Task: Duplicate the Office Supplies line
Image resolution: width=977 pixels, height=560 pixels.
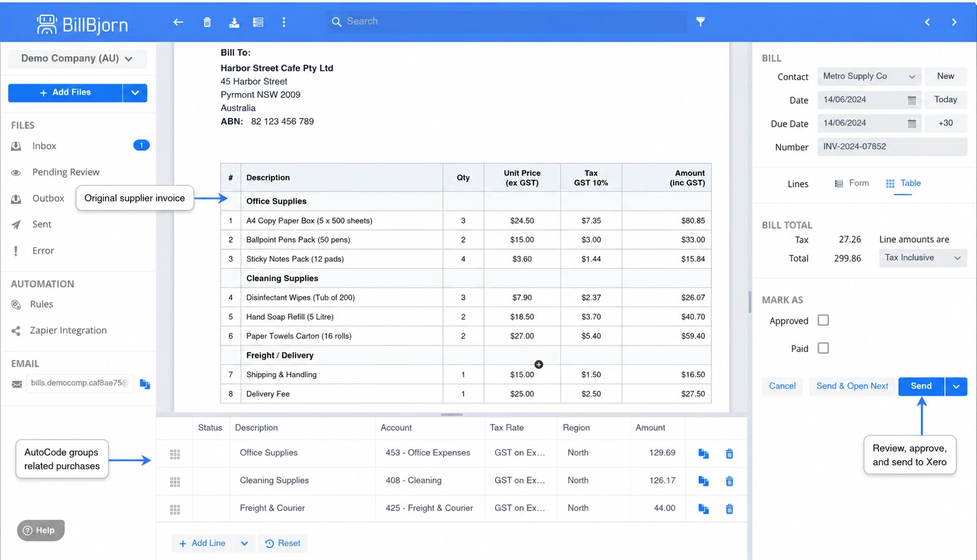Action: pyautogui.click(x=703, y=453)
